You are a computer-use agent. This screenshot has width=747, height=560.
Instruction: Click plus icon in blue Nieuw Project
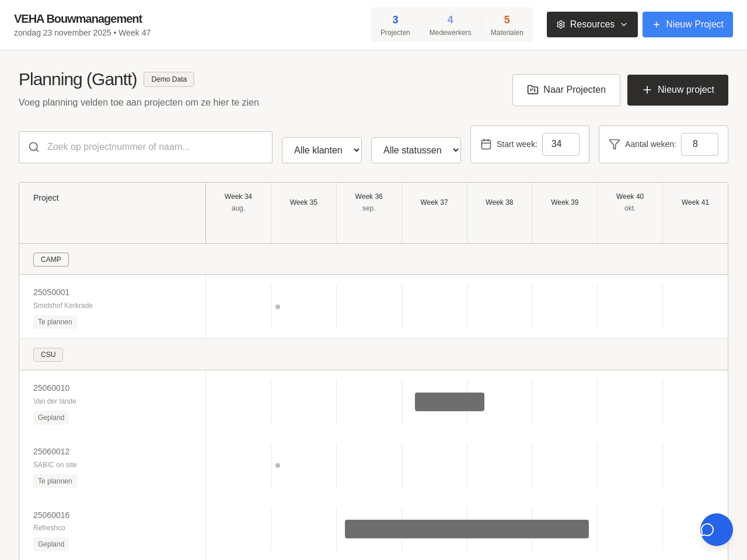coord(657,24)
